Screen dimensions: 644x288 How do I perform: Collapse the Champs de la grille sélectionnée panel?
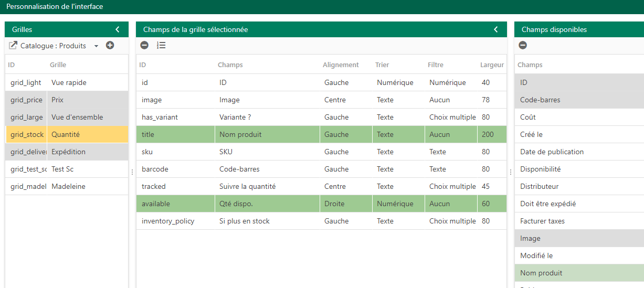(496, 29)
